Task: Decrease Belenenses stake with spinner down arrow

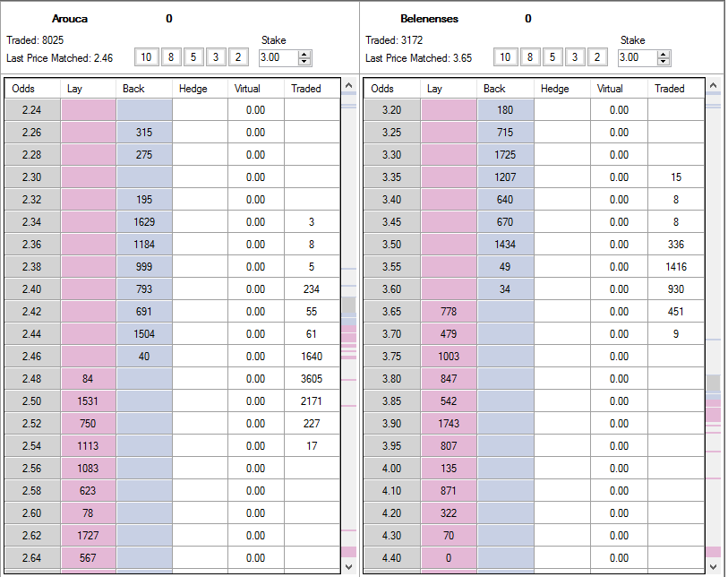Action: pyautogui.click(x=663, y=61)
